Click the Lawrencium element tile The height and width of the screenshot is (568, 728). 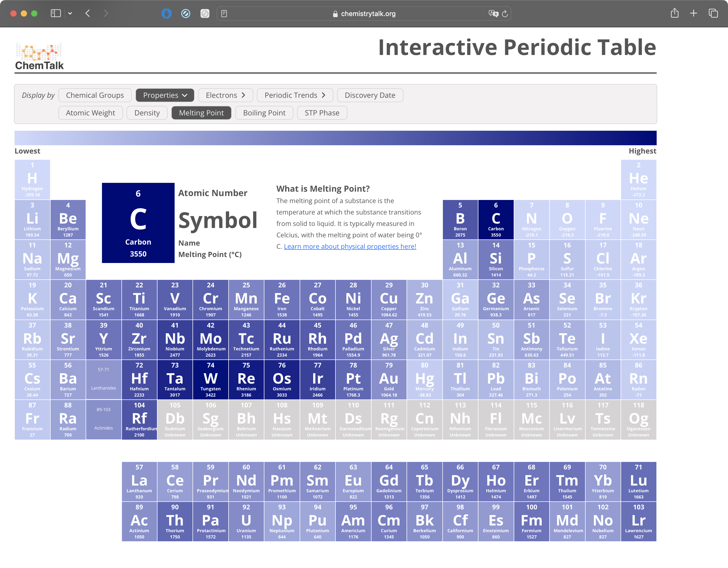638,521
